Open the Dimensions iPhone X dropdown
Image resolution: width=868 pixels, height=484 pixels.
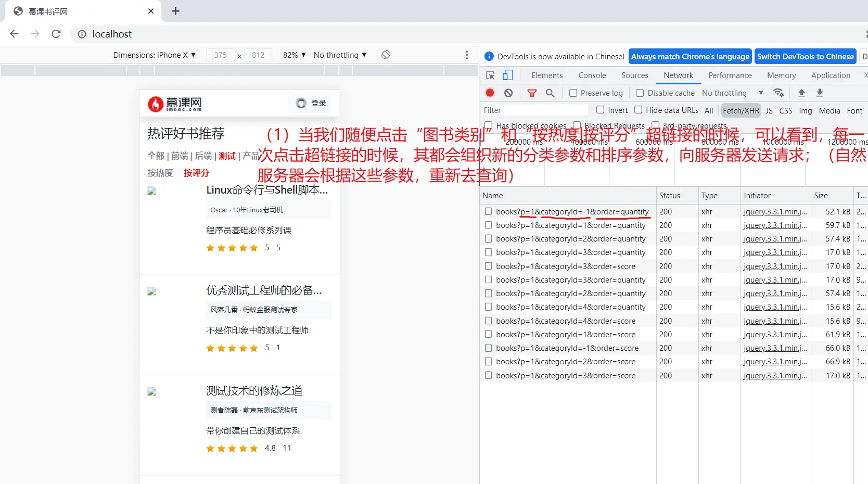click(x=155, y=55)
